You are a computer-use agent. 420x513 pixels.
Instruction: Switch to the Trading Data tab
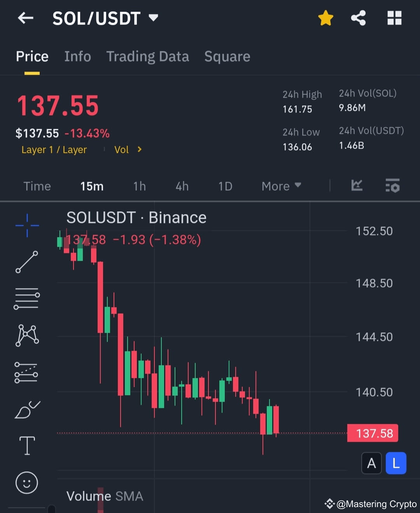tap(148, 56)
